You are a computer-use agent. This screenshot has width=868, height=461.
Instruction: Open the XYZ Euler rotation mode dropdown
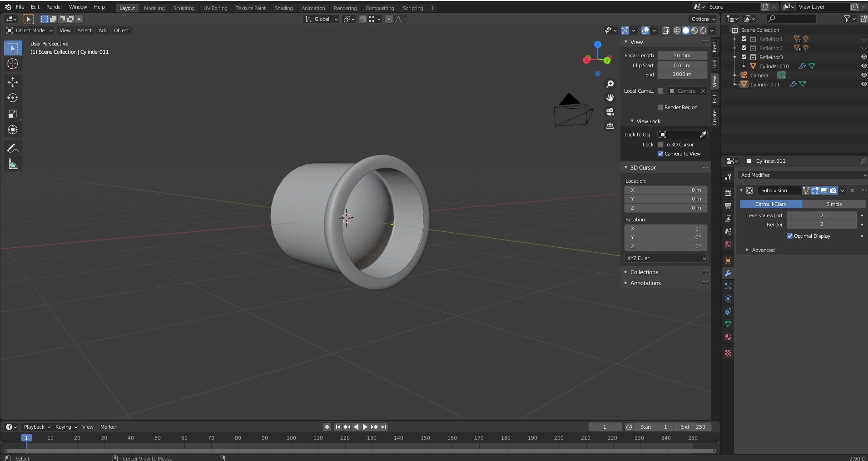(666, 258)
